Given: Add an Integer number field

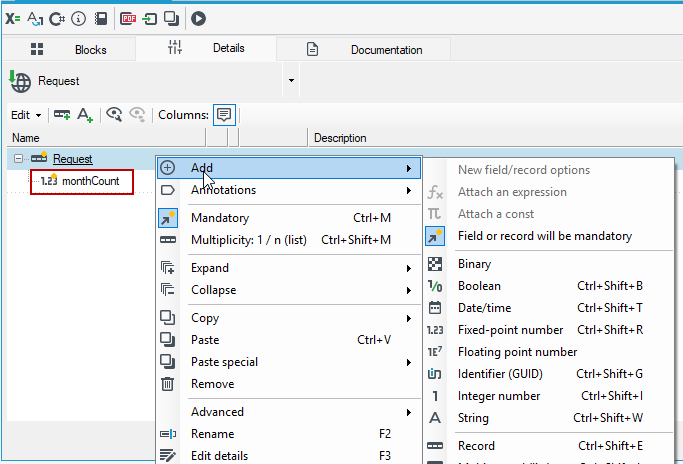Looking at the screenshot, I should tap(549, 396).
